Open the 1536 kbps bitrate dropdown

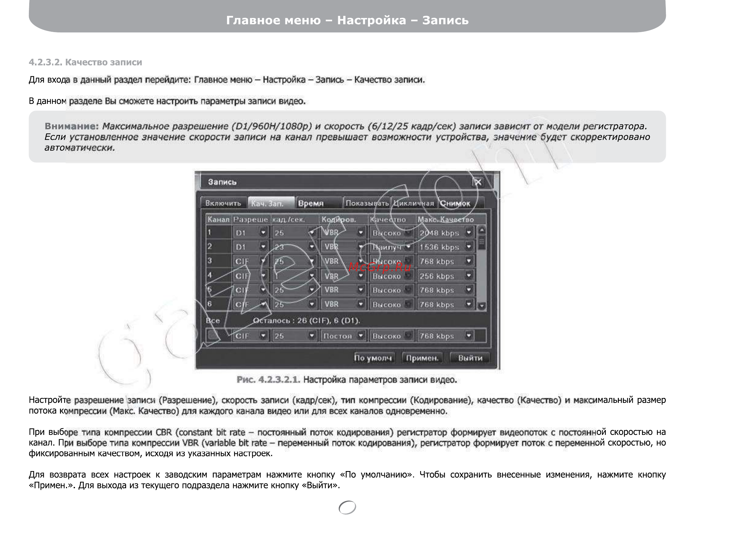pyautogui.click(x=446, y=247)
